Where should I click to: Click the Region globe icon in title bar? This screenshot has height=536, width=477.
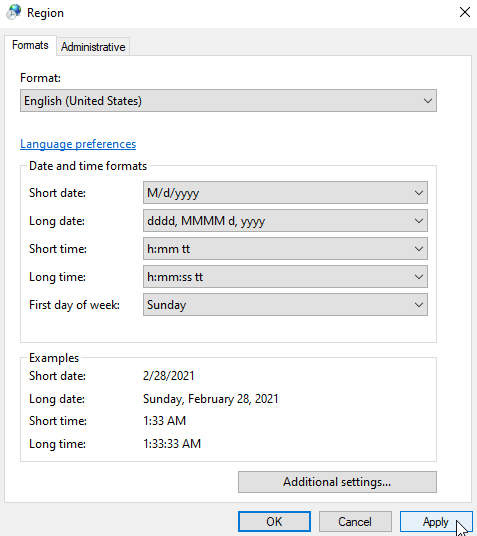[14, 12]
